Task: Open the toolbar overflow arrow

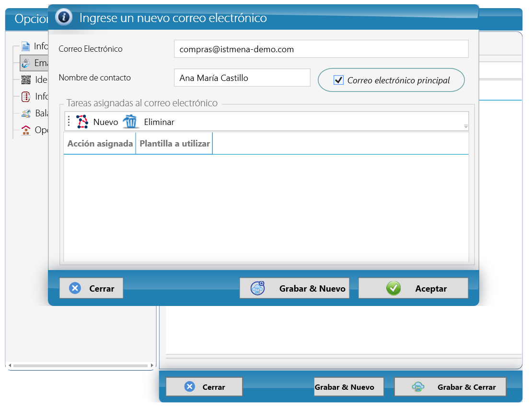Action: [466, 126]
